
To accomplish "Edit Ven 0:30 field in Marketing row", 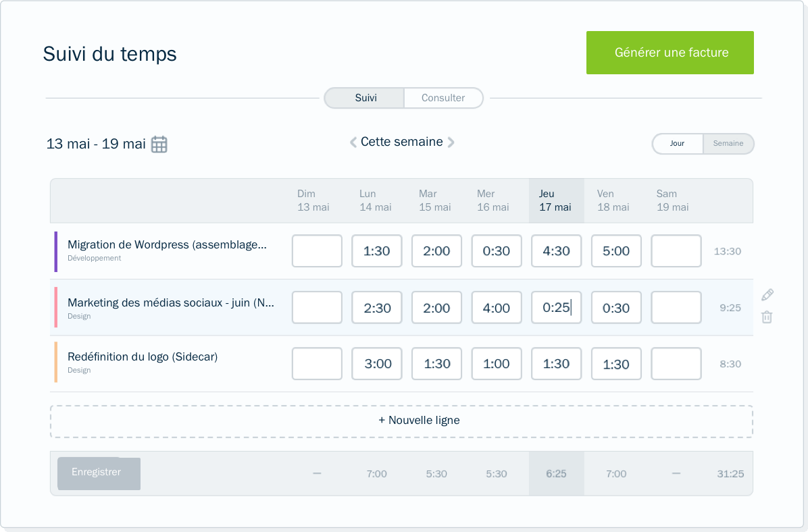I will pos(616,307).
